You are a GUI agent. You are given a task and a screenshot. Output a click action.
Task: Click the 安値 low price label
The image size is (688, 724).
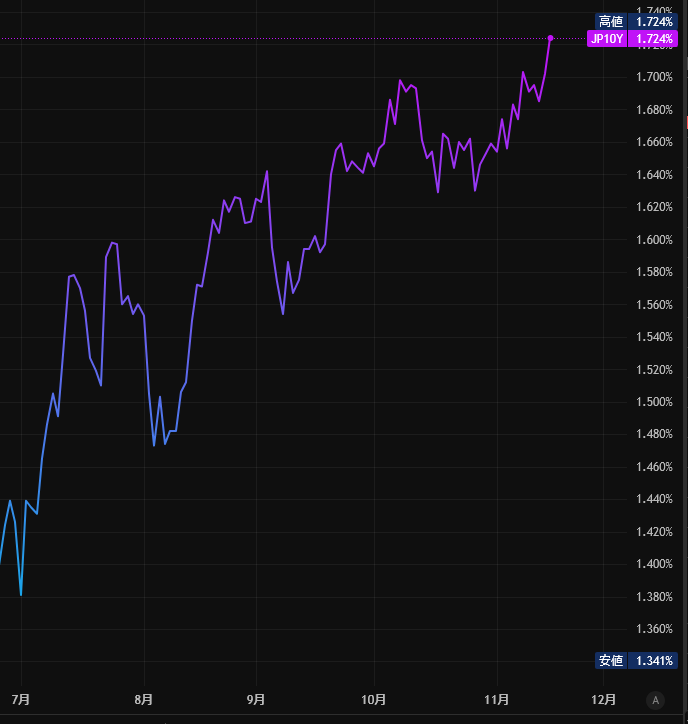pyautogui.click(x=610, y=660)
